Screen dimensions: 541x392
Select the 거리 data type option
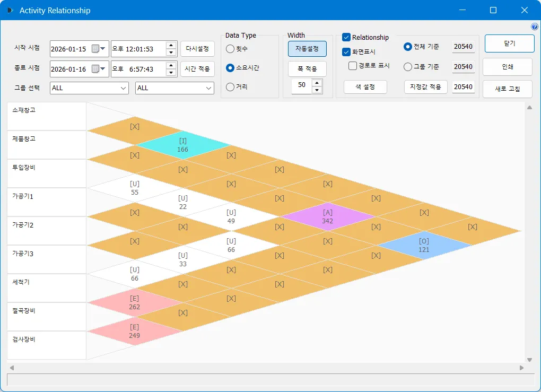pos(230,87)
